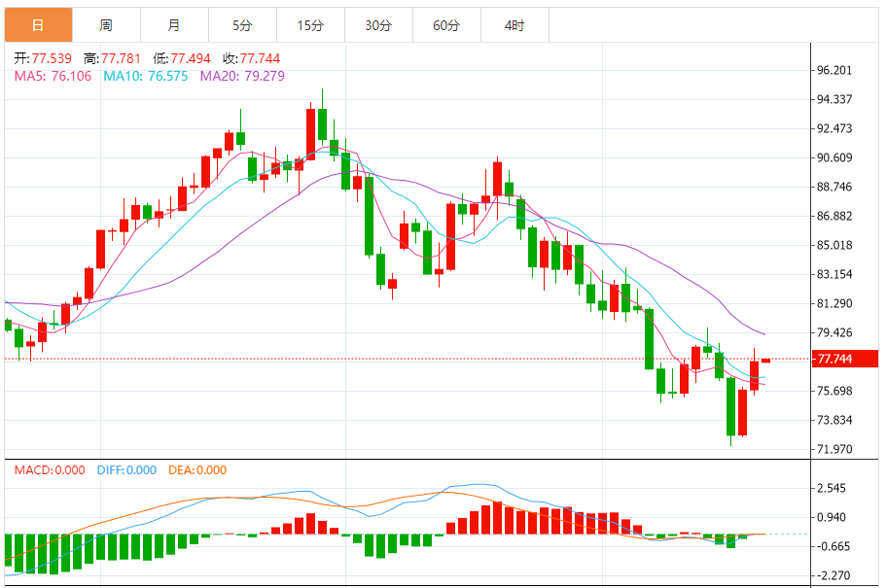Screen dimensions: 887x588
Task: Click the MA5: 76.106 indicator label
Action: tap(53, 77)
